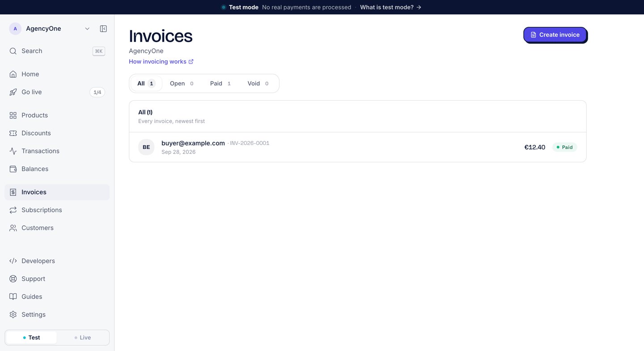Filter invoices by Void tab
Viewport: 644px width, 351px height.
click(x=258, y=84)
